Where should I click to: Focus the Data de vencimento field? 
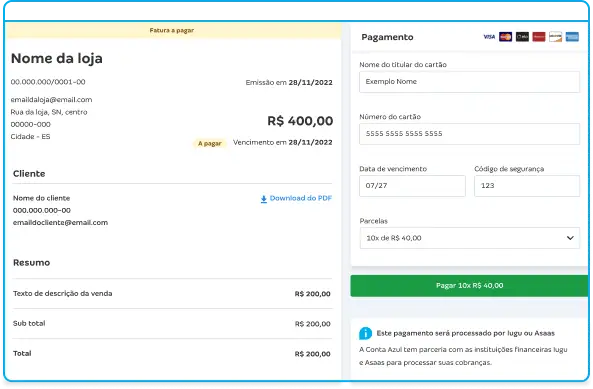(x=412, y=186)
